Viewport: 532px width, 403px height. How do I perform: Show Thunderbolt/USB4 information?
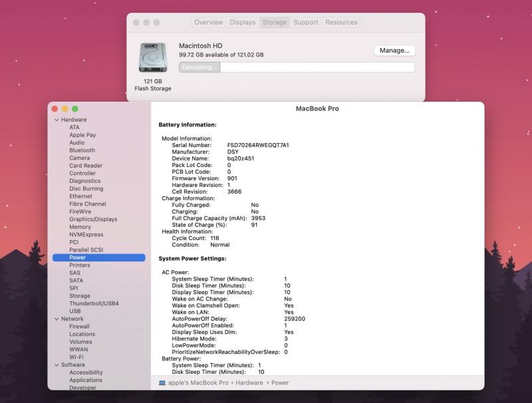[94, 304]
